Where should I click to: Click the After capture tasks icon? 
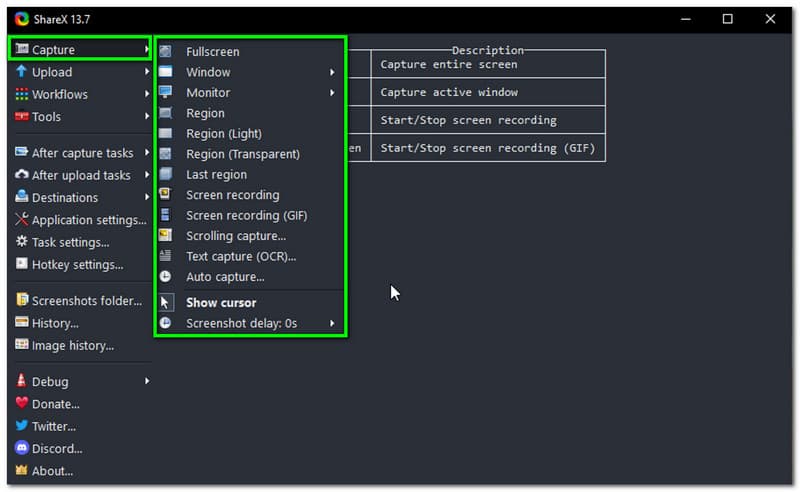[21, 152]
